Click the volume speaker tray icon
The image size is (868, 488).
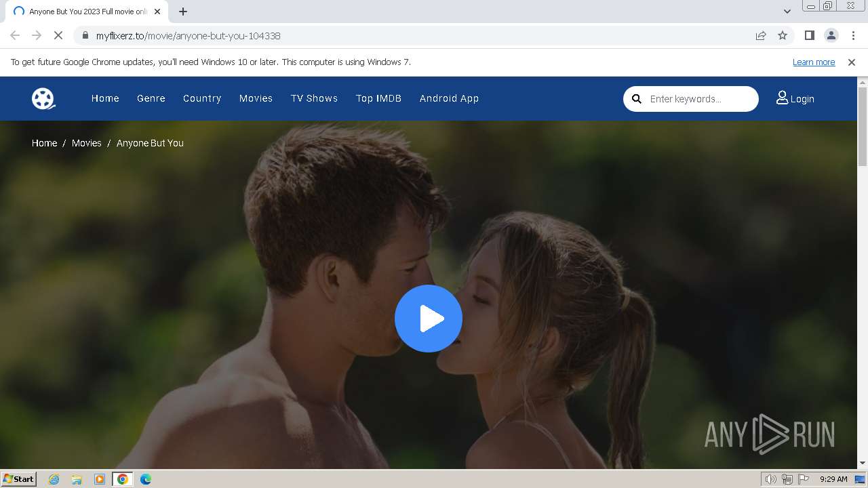coord(771,479)
